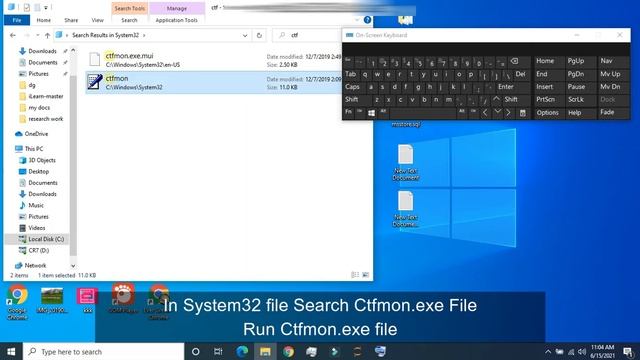Open Task View from taskbar
The image size is (640, 360).
(x=218, y=351)
